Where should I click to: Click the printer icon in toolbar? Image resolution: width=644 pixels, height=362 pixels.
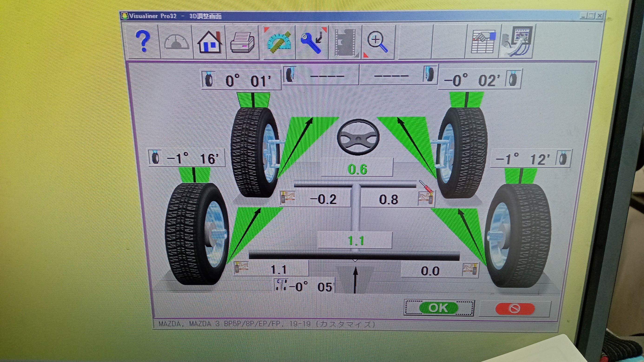[242, 42]
